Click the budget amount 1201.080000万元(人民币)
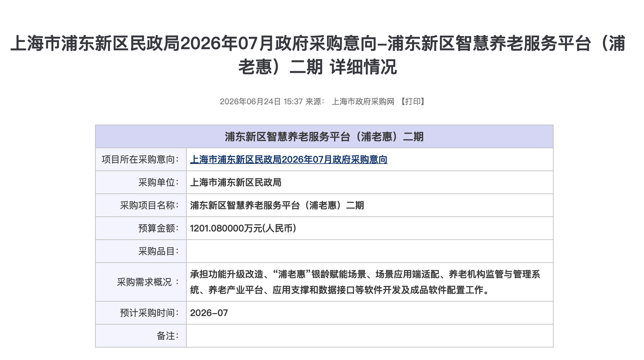The image size is (644, 360). [x=243, y=228]
